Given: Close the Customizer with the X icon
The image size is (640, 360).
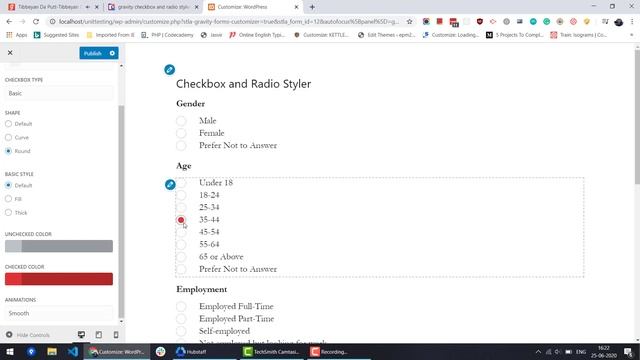Looking at the screenshot, I should pyautogui.click(x=10, y=53).
